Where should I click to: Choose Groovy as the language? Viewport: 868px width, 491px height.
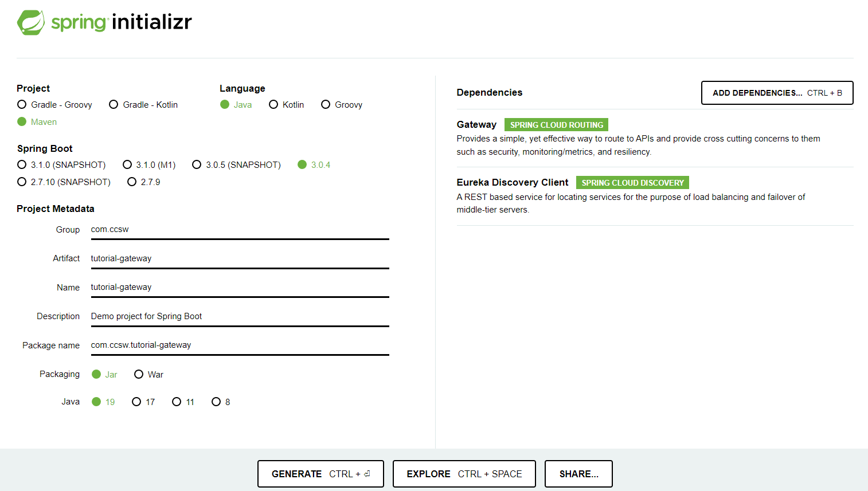coord(326,104)
